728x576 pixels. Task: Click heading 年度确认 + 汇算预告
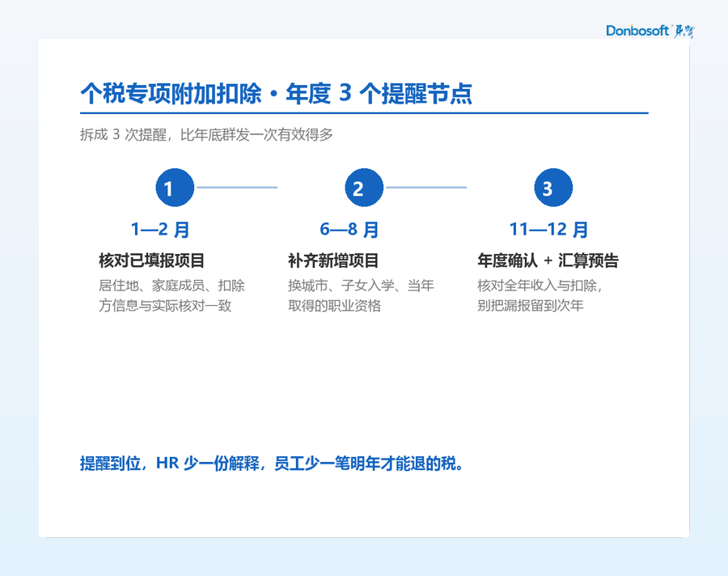pos(548,260)
